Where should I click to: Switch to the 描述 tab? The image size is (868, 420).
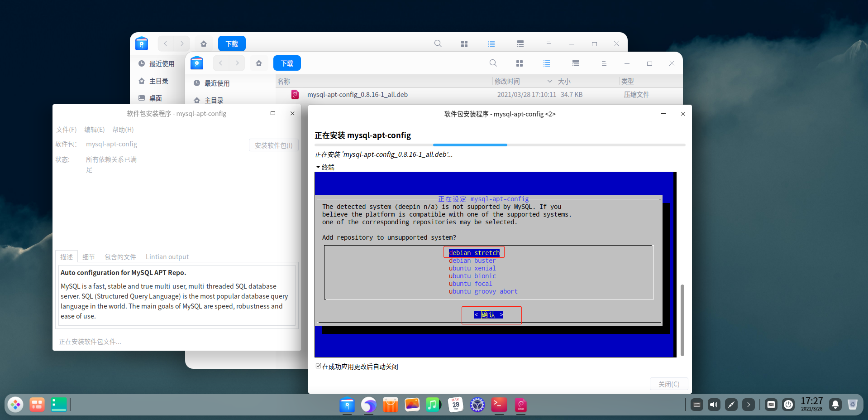[67, 257]
